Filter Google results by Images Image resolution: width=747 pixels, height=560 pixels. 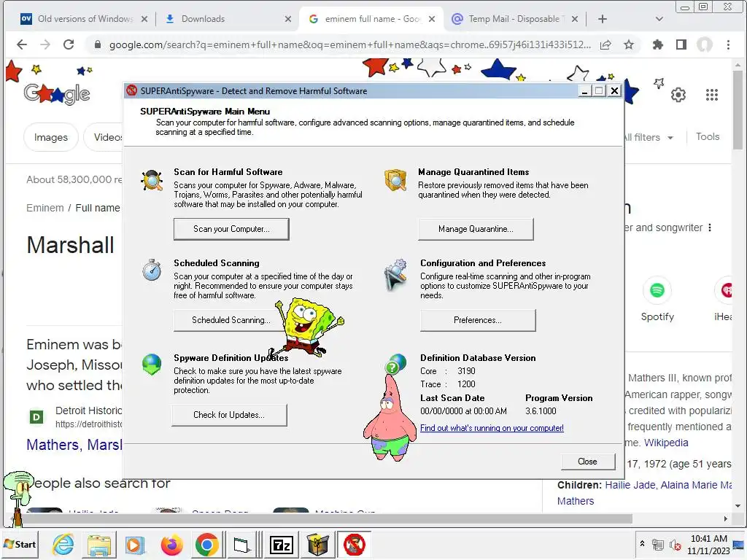[x=51, y=137]
